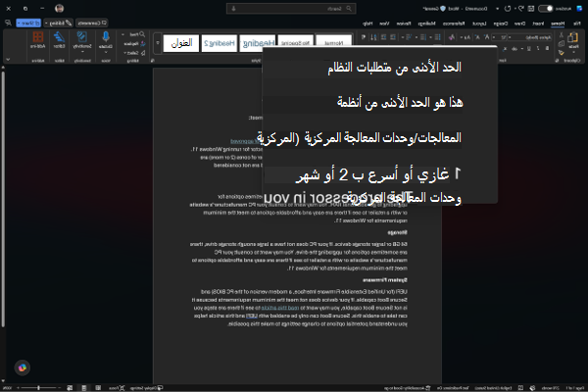Click the Bullets list icon

437,37
